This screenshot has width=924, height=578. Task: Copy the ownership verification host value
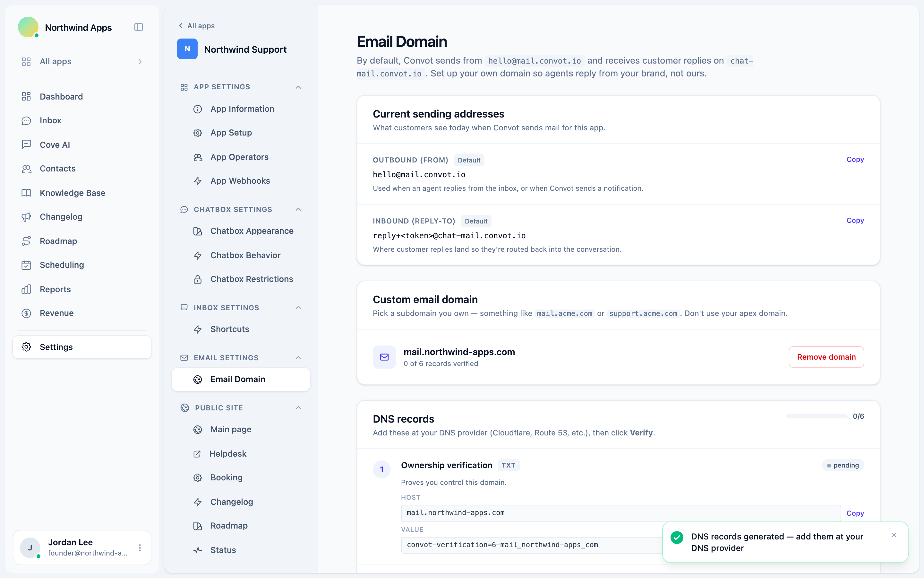[855, 513]
